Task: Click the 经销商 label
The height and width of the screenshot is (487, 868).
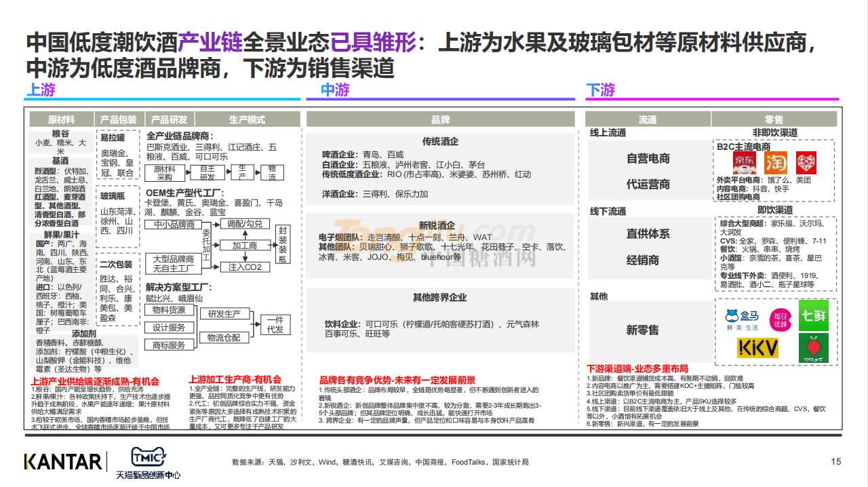Action: pyautogui.click(x=643, y=260)
